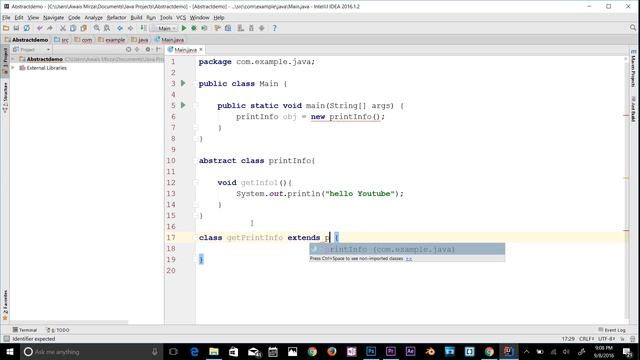This screenshot has height=360, width=640.
Task: Click Run with Coverage icon
Action: click(x=204, y=28)
